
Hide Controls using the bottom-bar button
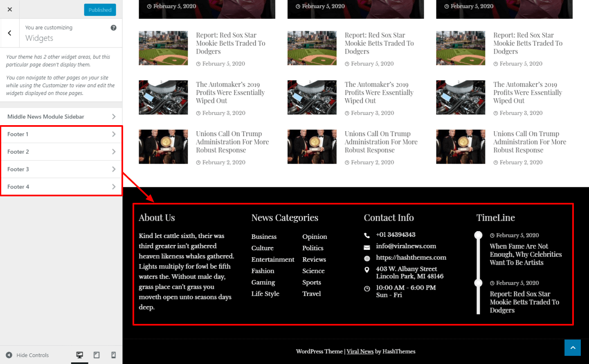tap(27, 355)
